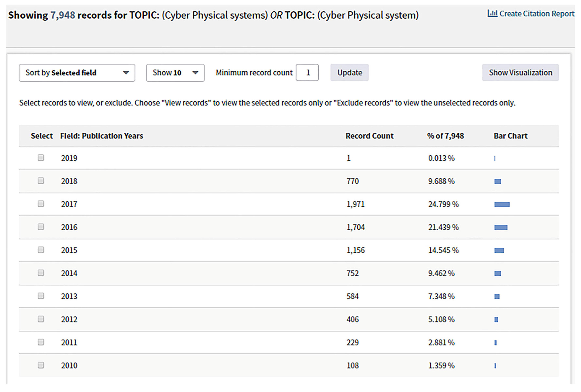Click the Record Count column header
This screenshot has height=392, width=581.
pos(369,136)
